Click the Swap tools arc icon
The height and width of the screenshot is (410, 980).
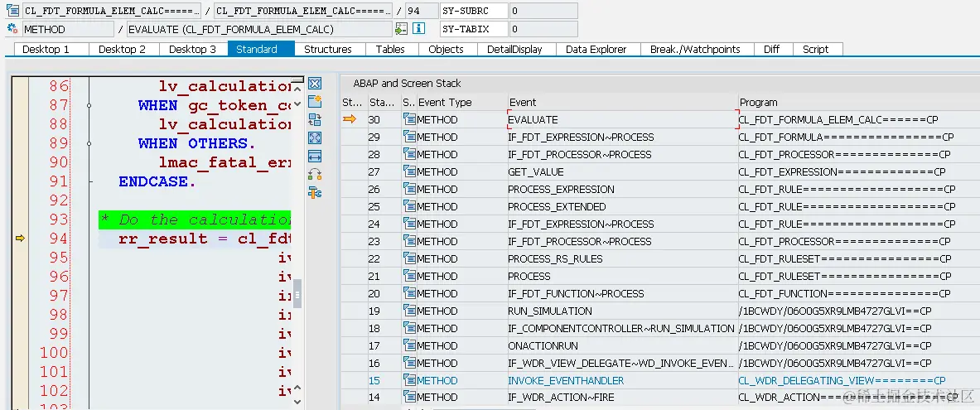point(315,175)
